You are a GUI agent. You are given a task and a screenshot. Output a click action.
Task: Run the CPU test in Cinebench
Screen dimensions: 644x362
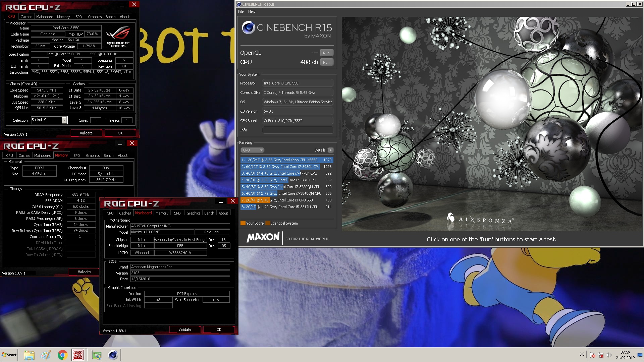(326, 62)
